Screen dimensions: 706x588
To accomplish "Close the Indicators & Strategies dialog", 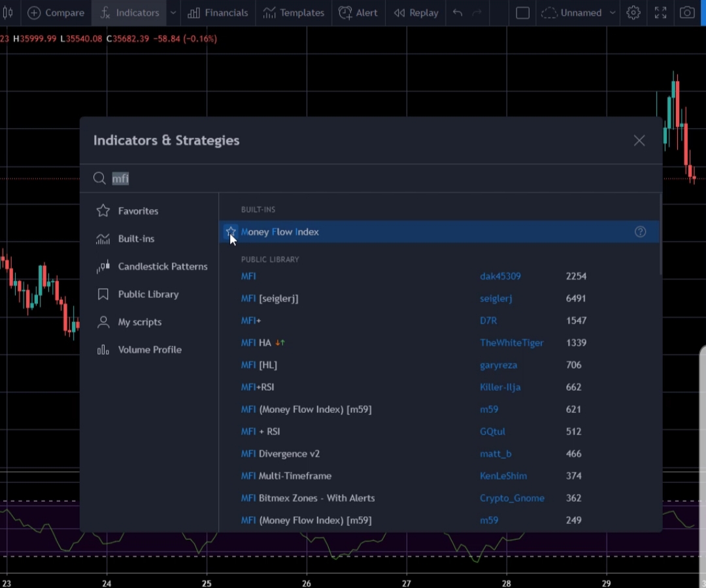I will coord(639,140).
